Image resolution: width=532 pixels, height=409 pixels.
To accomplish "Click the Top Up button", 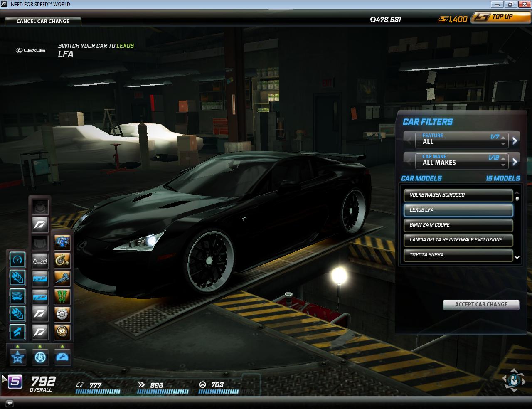I will click(500, 17).
